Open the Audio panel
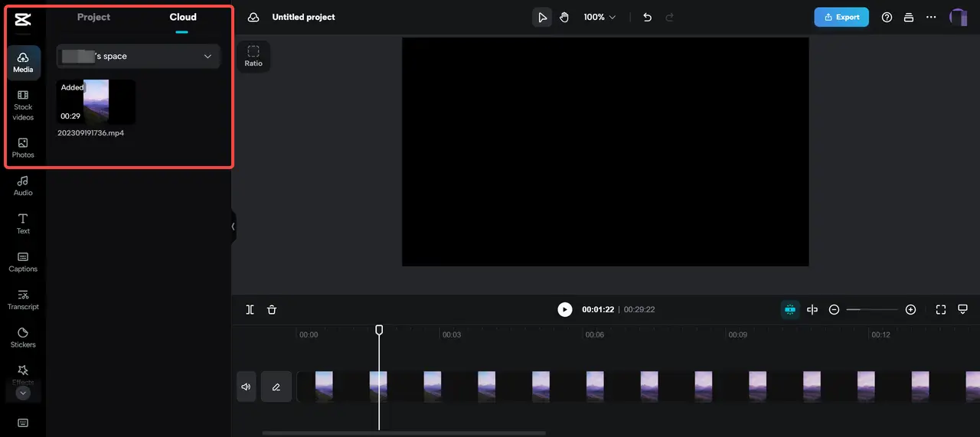 (x=23, y=186)
